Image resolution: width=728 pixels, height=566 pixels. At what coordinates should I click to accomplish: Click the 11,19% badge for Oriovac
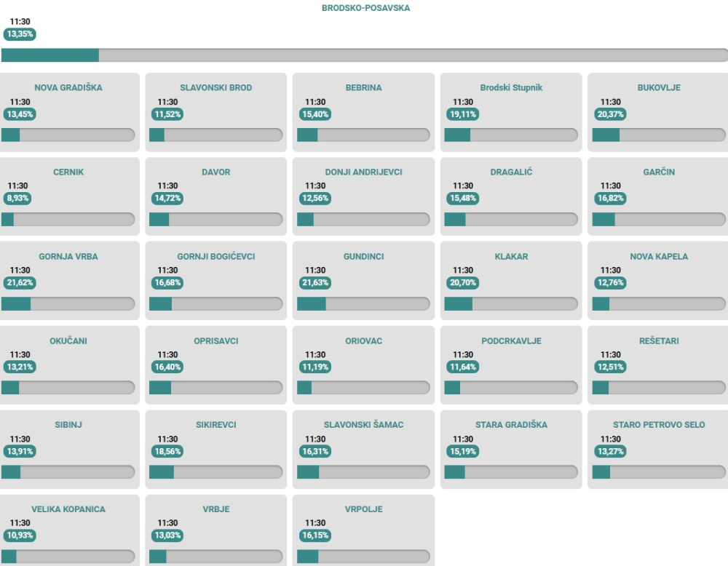[315, 367]
